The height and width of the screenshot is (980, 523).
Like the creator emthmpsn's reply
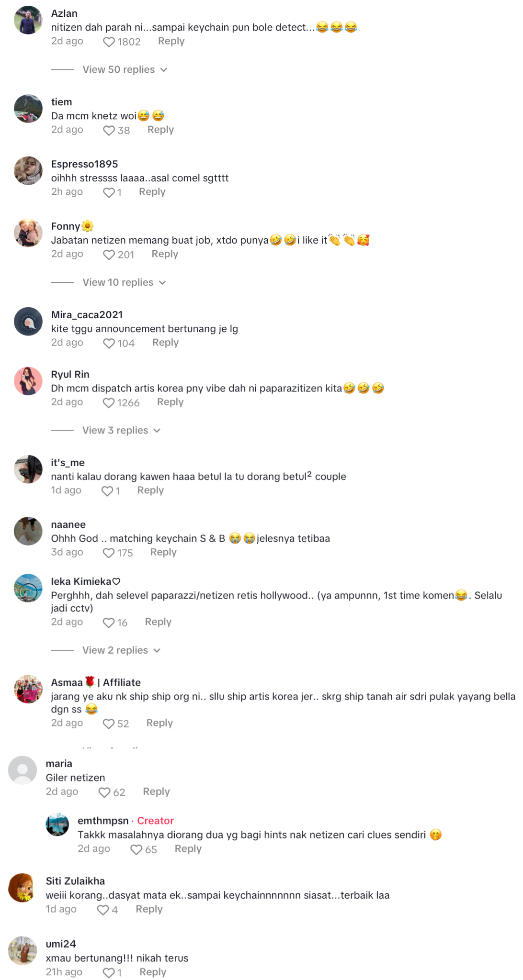[x=136, y=849]
